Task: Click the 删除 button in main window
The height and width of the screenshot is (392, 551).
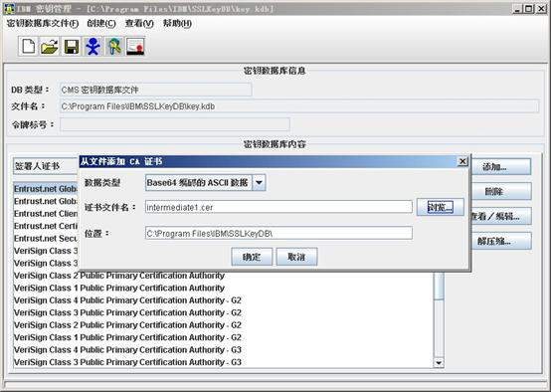Action: [x=500, y=191]
